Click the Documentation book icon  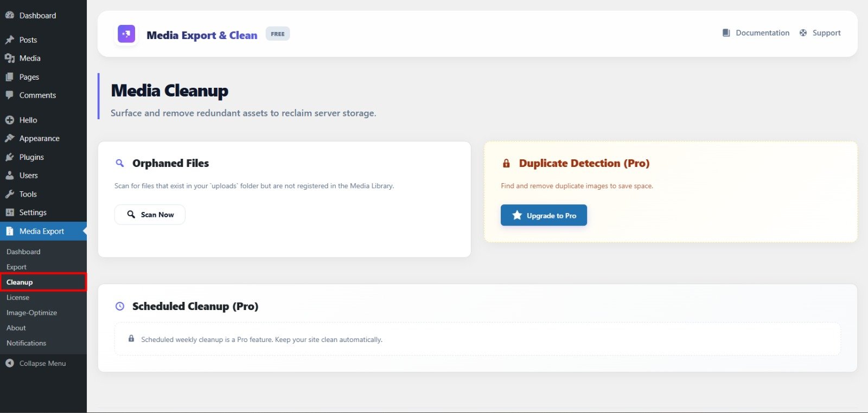click(726, 33)
